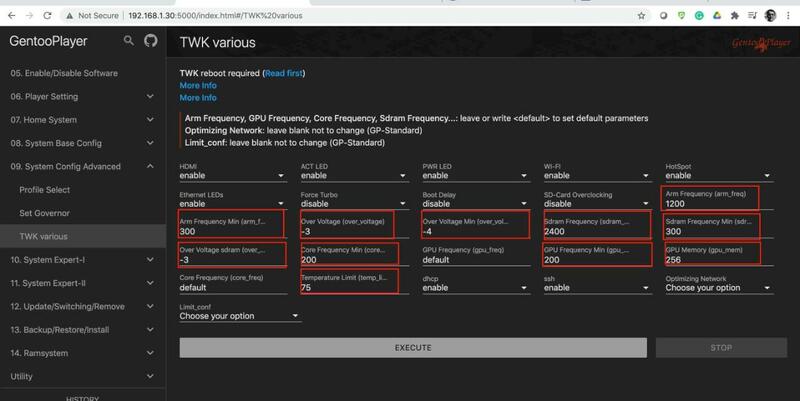Screen dimensions: 800x401
Task: Click the Arm Frequency field showing 1200
Action: click(x=710, y=203)
